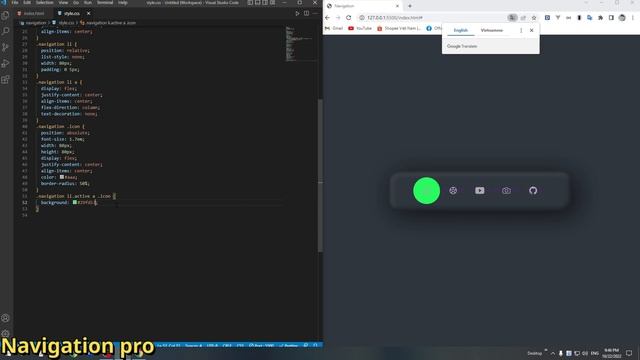Open Source Control view in VS Code

(5, 47)
